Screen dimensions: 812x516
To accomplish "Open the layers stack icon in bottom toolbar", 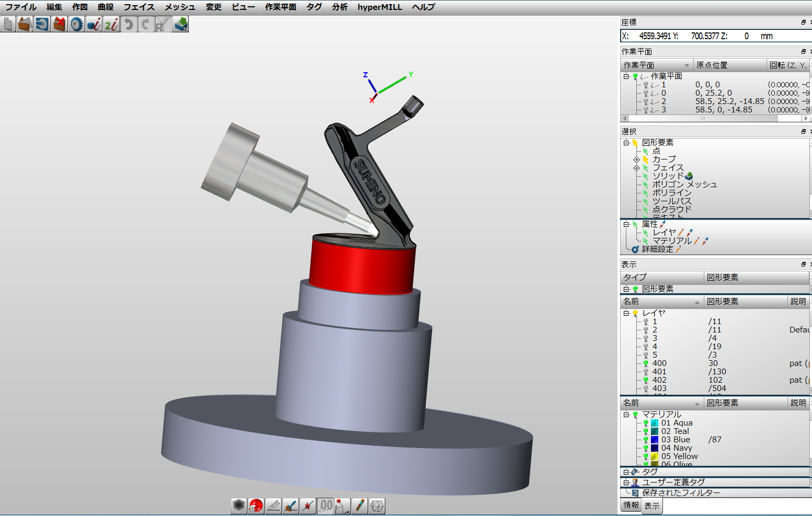I will tap(239, 506).
